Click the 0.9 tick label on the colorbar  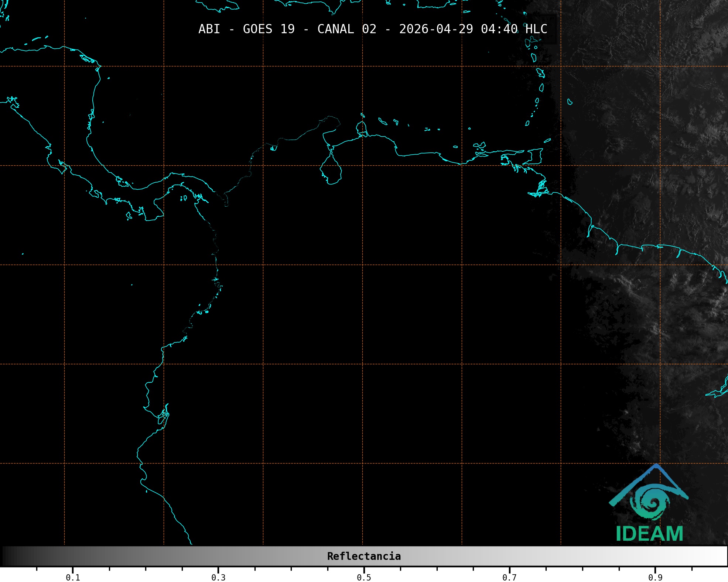pos(655,578)
